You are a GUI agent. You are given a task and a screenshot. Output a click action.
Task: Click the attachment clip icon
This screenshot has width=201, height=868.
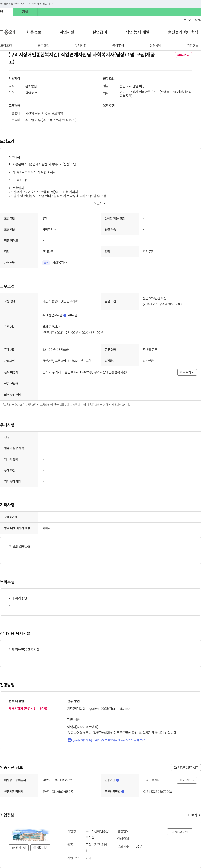pyautogui.click(x=70, y=740)
